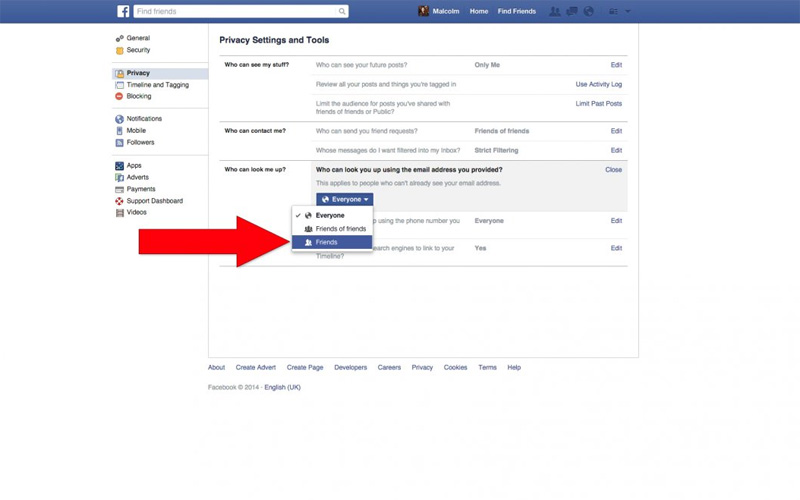Click the search magnifier icon
The height and width of the screenshot is (500, 800).
tap(342, 12)
